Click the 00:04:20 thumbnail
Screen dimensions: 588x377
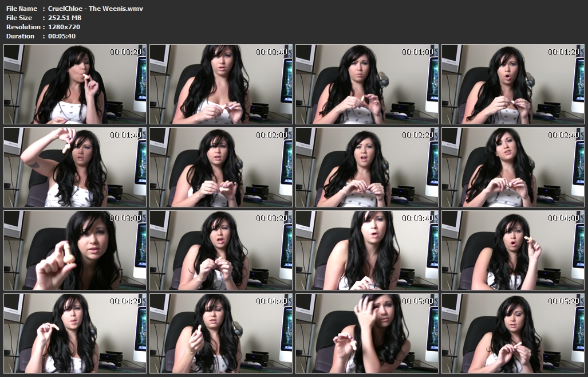pyautogui.click(x=75, y=333)
